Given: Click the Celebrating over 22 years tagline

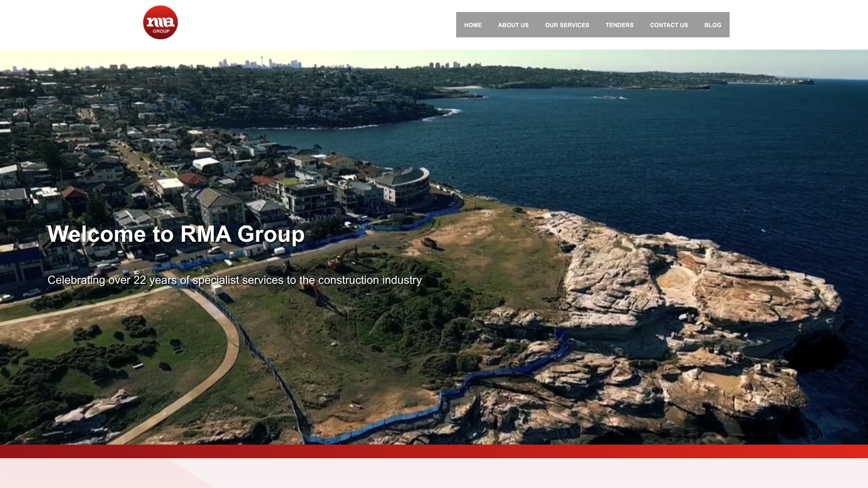Looking at the screenshot, I should coord(235,280).
